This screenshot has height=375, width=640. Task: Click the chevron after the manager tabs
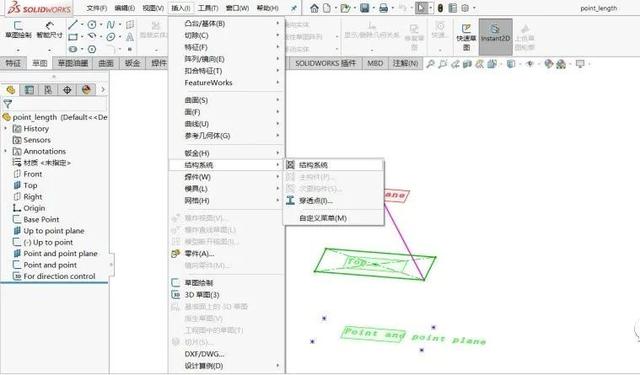pyautogui.click(x=103, y=89)
